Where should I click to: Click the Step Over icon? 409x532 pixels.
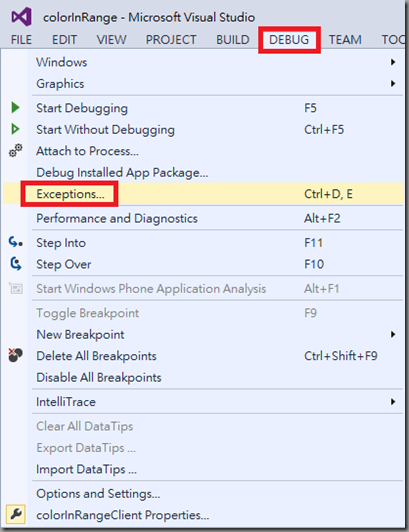pos(16,264)
